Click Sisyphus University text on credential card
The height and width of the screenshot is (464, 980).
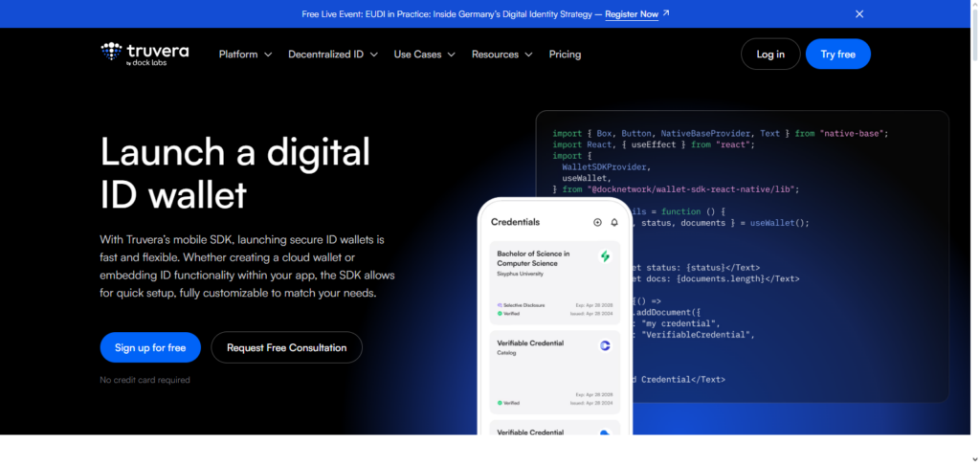pos(520,274)
